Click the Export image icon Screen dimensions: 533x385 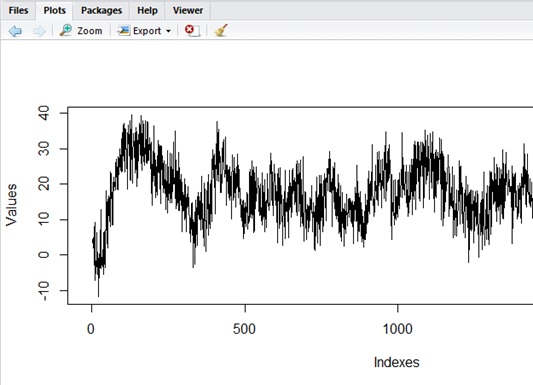pyautogui.click(x=124, y=30)
